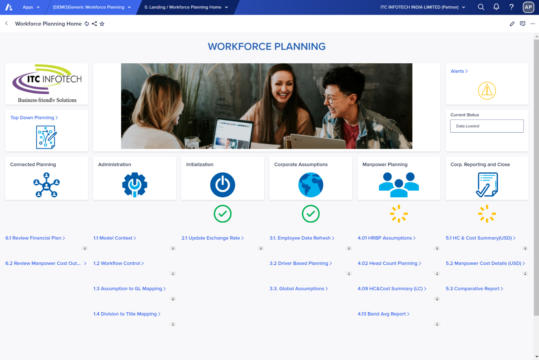Viewport: 539px width, 360px height.
Task: Click the Alerts warning triangle icon
Action: 487,90
